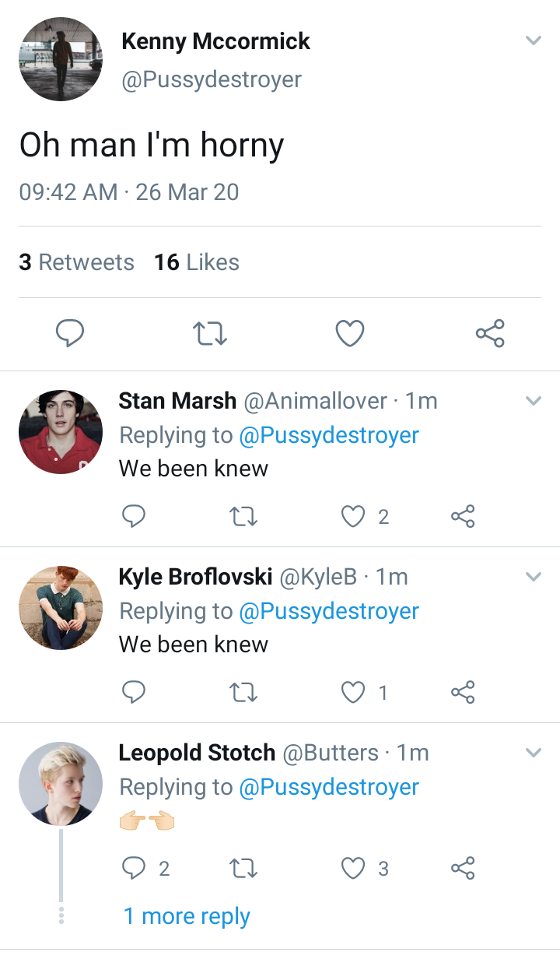View the 16 Likes list

(196, 262)
